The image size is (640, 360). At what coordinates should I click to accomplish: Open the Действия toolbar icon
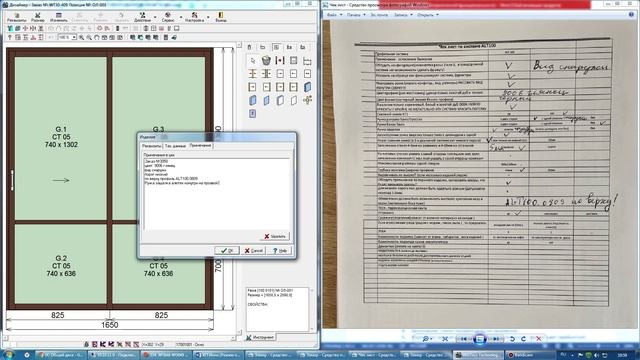pos(142,17)
